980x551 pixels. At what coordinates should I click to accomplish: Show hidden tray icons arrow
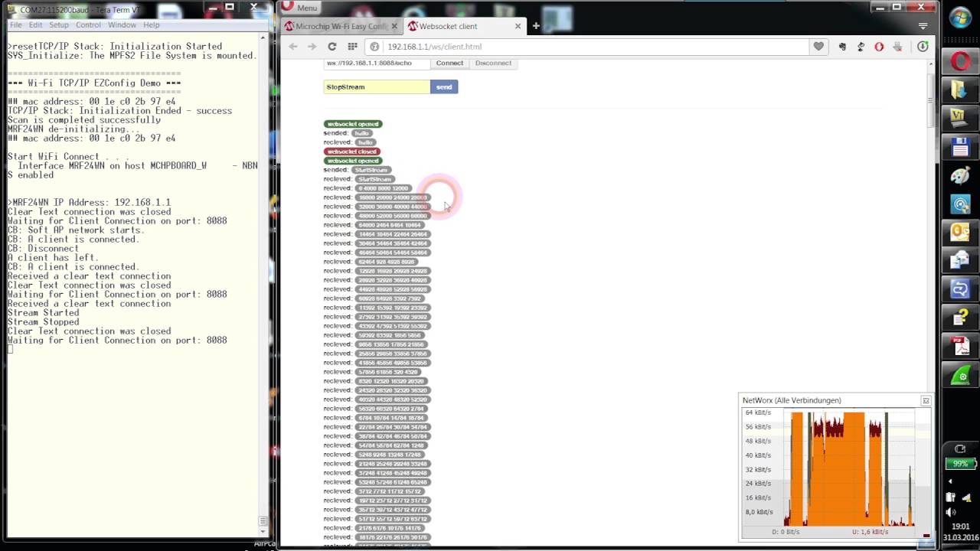point(950,481)
